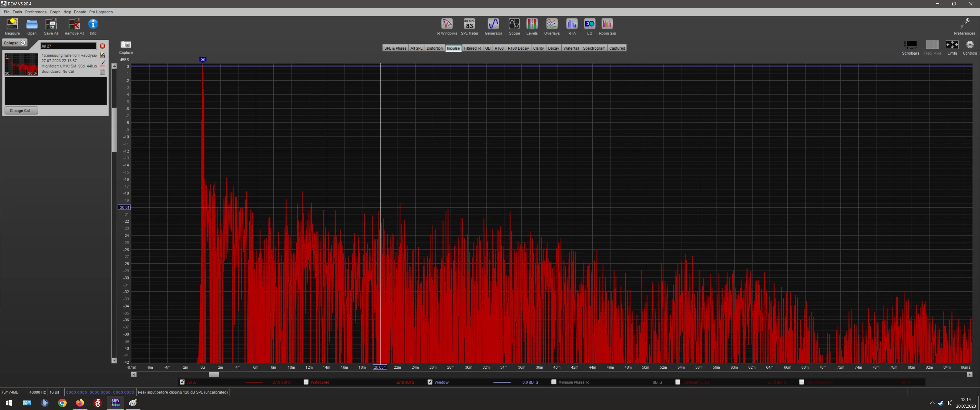Viewport: 980px width, 410px height.
Task: Open graph Limits settings
Action: [952, 48]
